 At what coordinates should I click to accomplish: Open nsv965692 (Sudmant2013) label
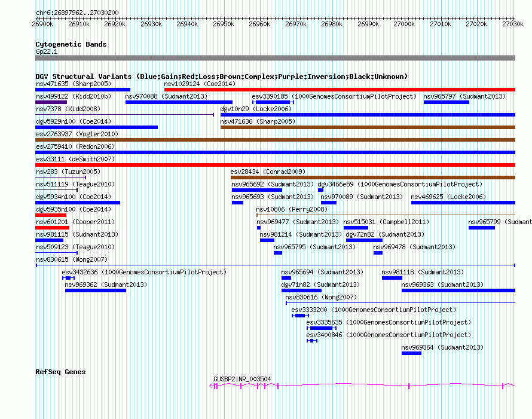pyautogui.click(x=273, y=184)
